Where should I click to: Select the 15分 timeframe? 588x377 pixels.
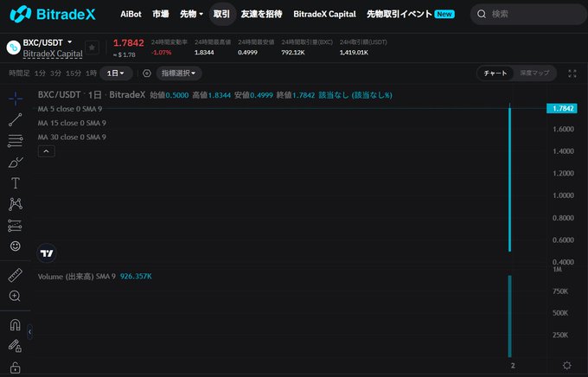(73, 73)
